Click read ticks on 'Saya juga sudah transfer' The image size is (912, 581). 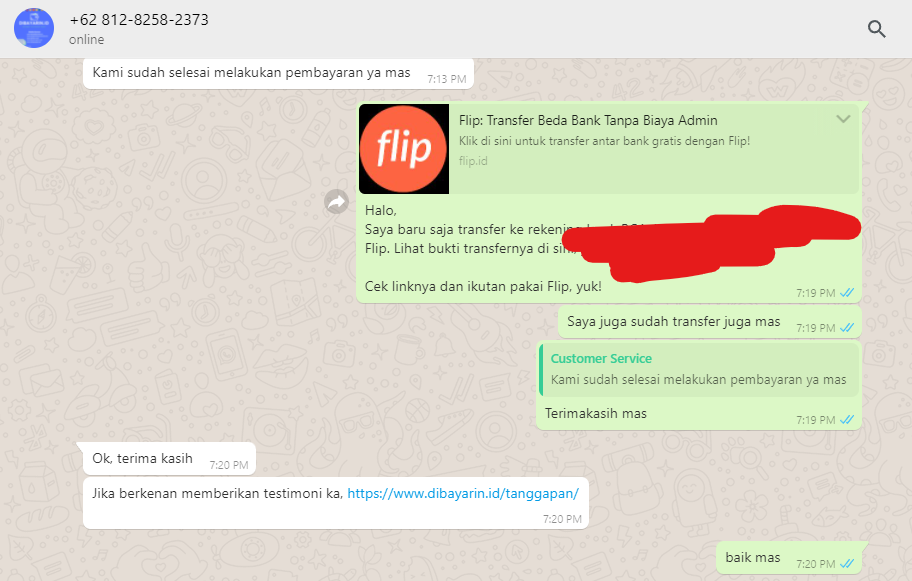847,327
